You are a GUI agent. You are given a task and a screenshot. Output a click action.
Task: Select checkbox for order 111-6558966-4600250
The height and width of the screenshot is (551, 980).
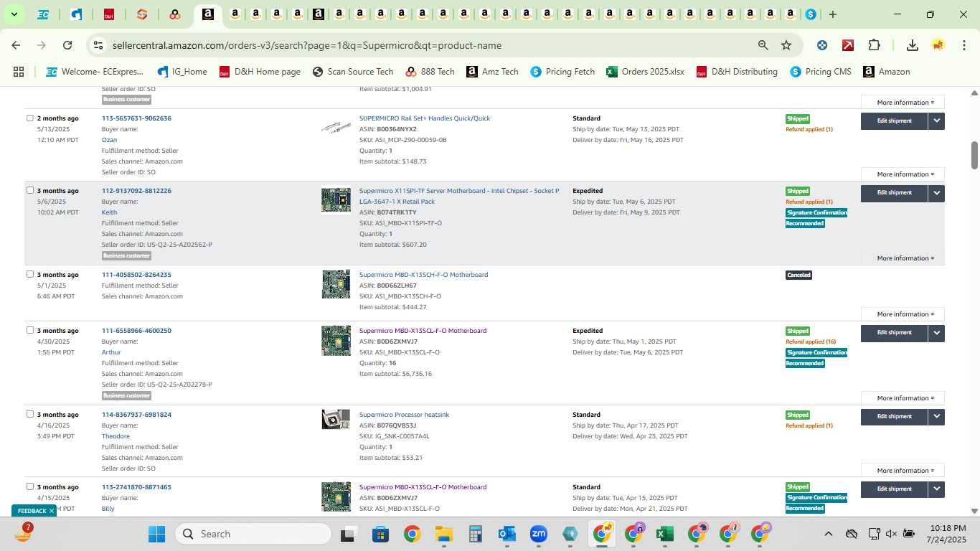click(30, 331)
